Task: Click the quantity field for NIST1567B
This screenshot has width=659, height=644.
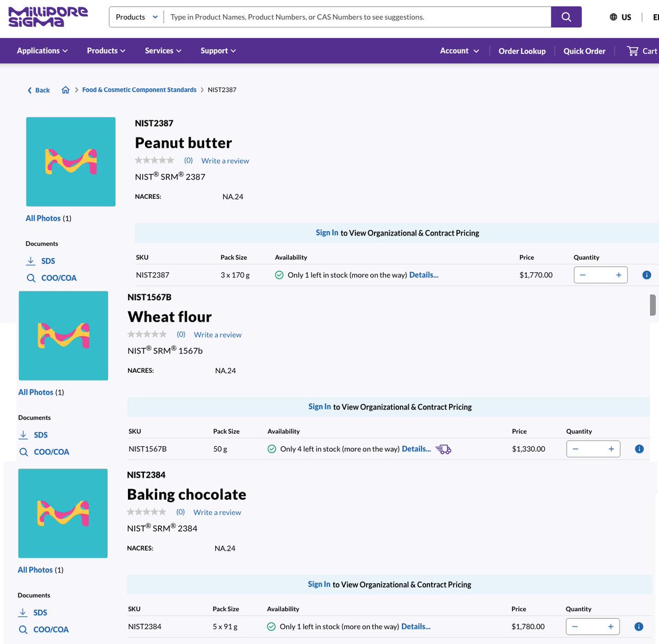Action: (593, 449)
